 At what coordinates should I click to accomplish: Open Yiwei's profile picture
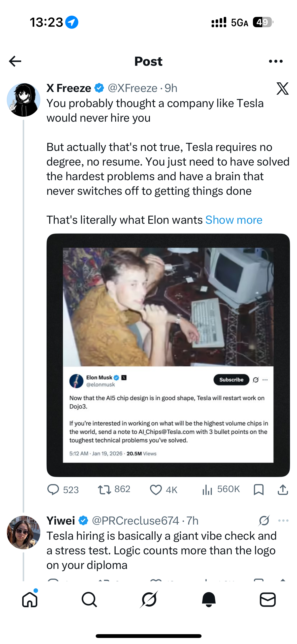(23, 532)
